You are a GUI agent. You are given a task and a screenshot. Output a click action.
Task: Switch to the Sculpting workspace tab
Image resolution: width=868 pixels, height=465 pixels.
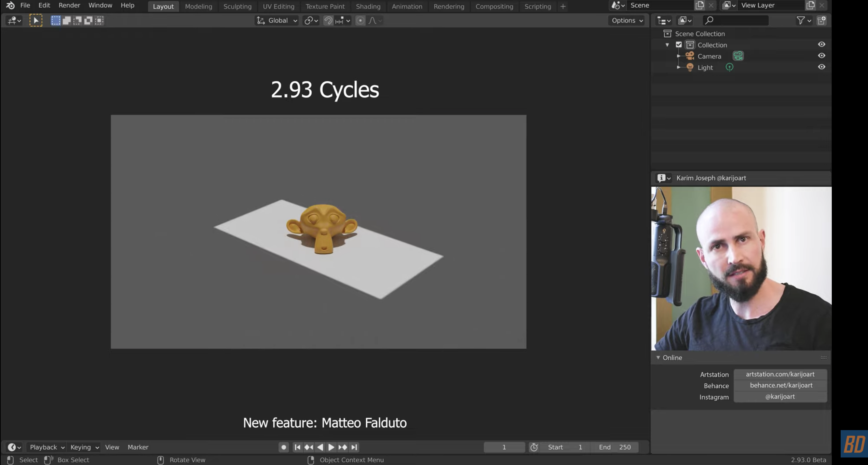tap(237, 6)
